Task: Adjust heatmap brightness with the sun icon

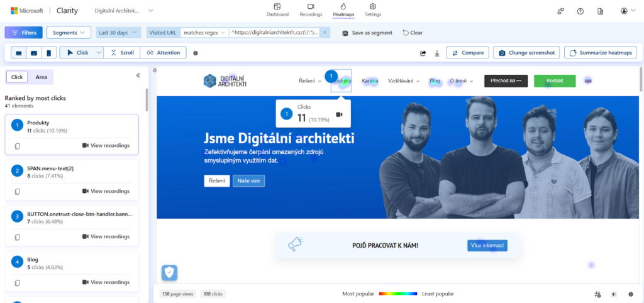Action: [x=614, y=294]
